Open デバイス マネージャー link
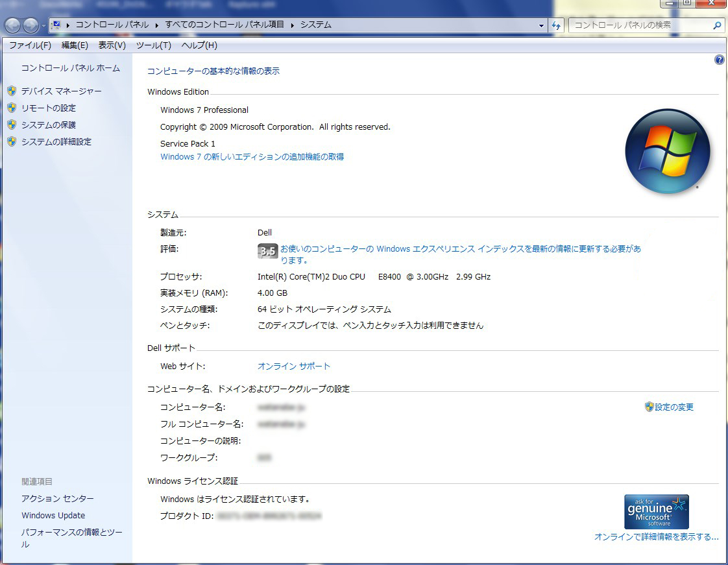 [x=61, y=91]
